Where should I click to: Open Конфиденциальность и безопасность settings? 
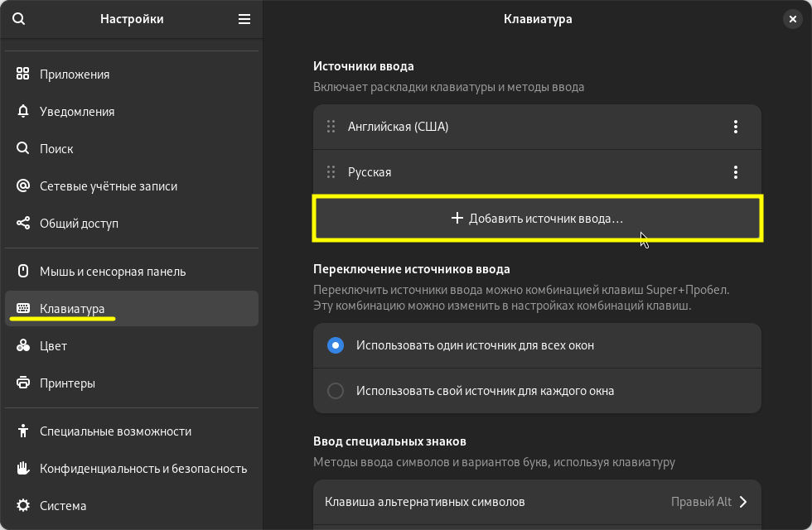pyautogui.click(x=143, y=468)
